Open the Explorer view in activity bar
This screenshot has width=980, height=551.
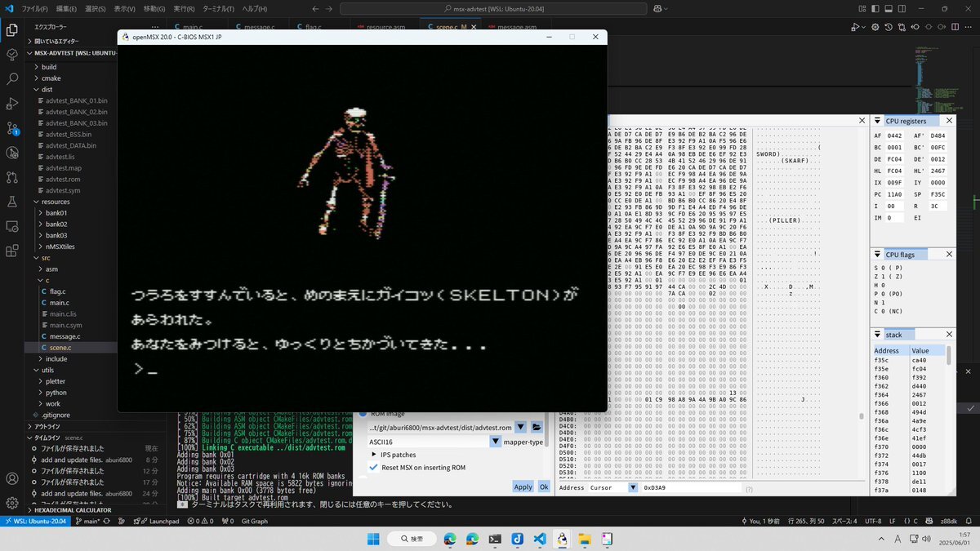pyautogui.click(x=12, y=30)
